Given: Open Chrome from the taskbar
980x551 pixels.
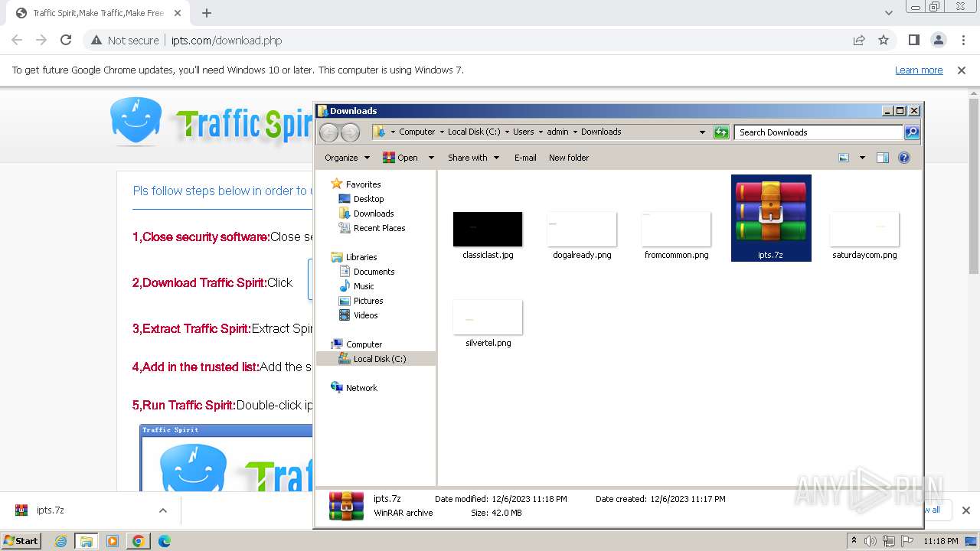Looking at the screenshot, I should point(138,541).
